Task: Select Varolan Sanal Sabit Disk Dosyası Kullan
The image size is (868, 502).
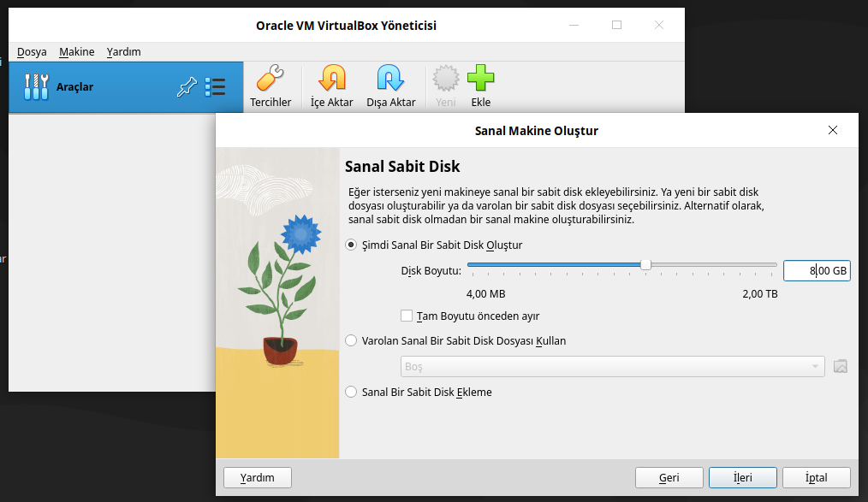Action: [351, 341]
